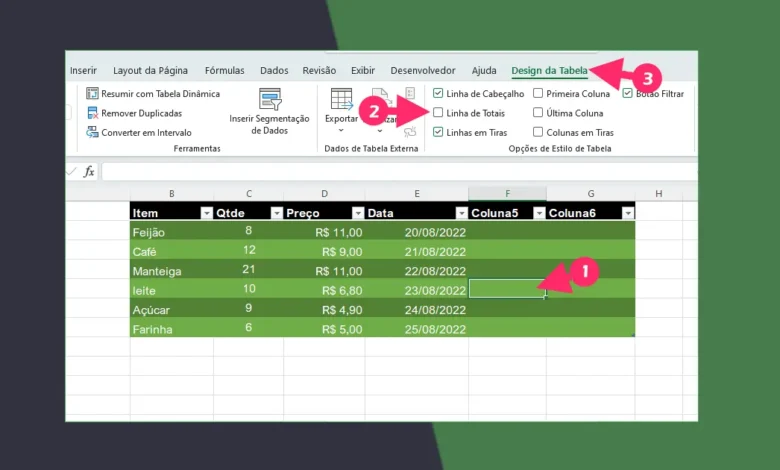Open the Data column filter dropdown
Screen dimensions: 780x470
point(462,213)
